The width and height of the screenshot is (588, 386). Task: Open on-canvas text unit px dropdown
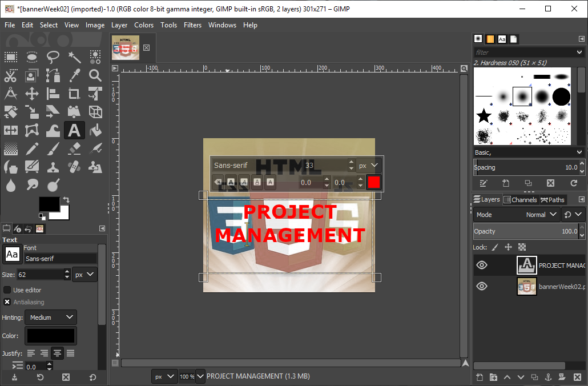coord(369,166)
